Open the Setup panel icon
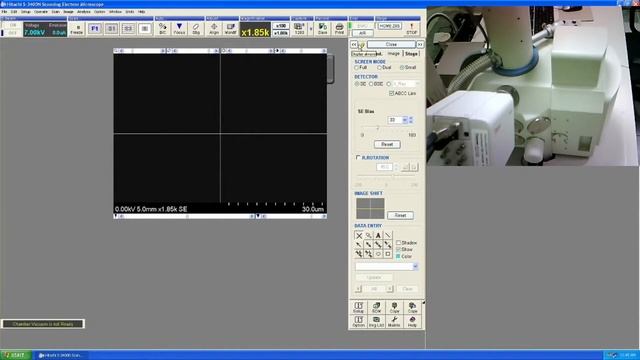This screenshot has height=360, width=640. [358, 307]
